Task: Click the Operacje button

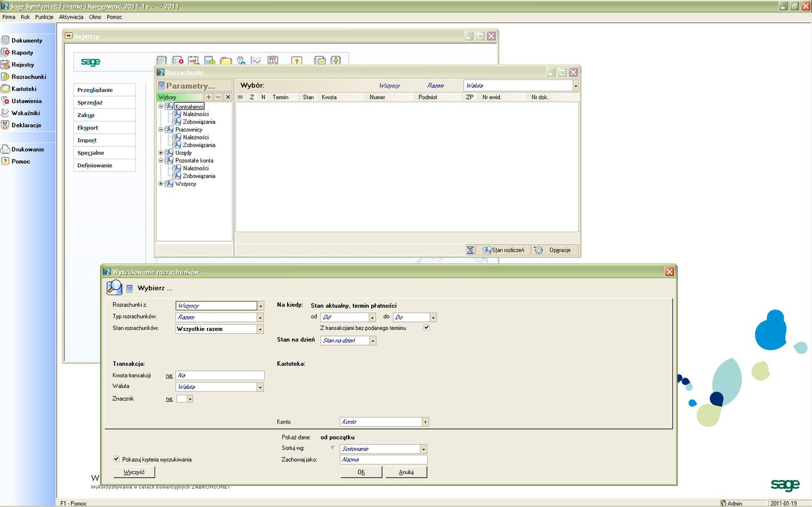Action: pyautogui.click(x=555, y=250)
